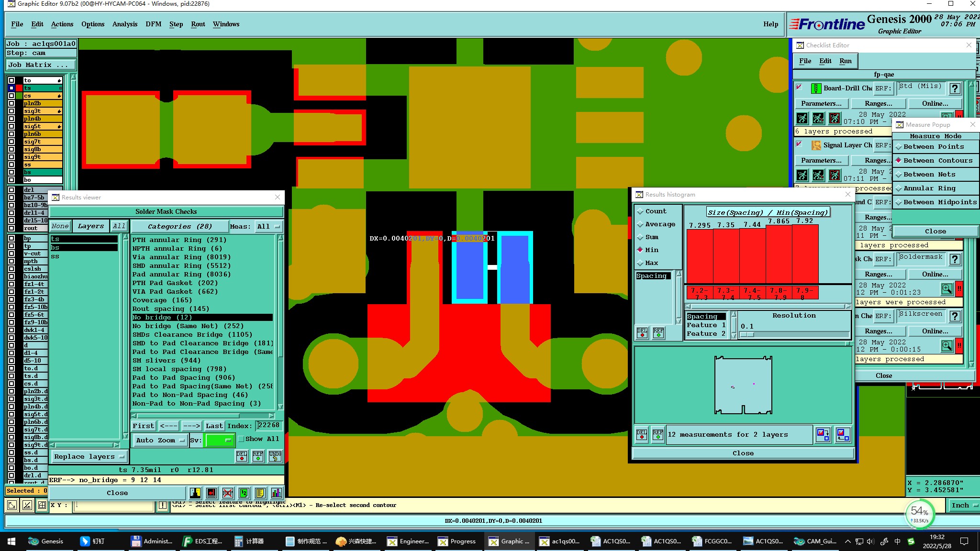Click REF icon beside measurements count text
Screen dimensions: 980x551
coord(658,435)
